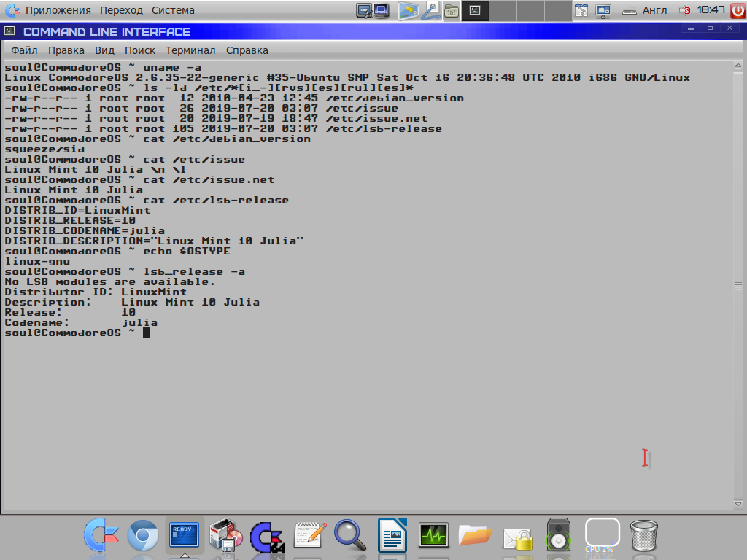Image resolution: width=747 pixels, height=560 pixels.
Task: Open the 18:47 clock applet
Action: tap(711, 10)
